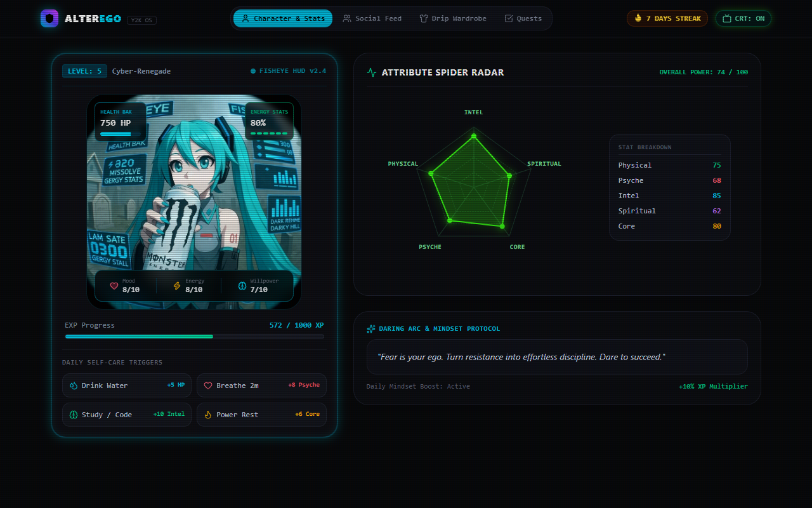This screenshot has width=812, height=508.
Task: Click the Health Bar 750 HP panel
Action: tap(121, 121)
